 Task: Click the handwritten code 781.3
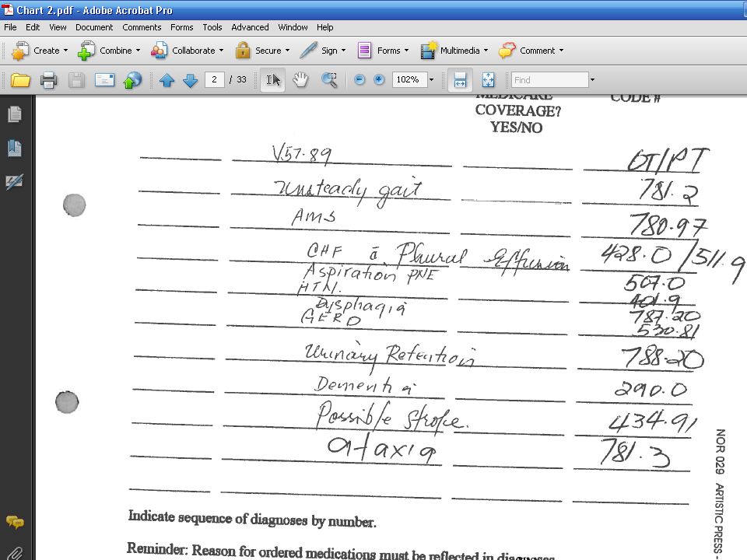635,451
